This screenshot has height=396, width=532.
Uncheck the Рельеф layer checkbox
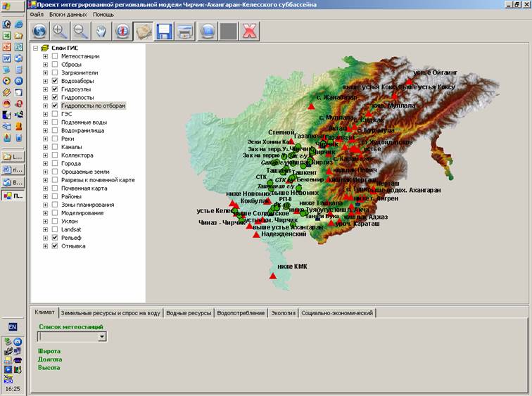point(55,238)
